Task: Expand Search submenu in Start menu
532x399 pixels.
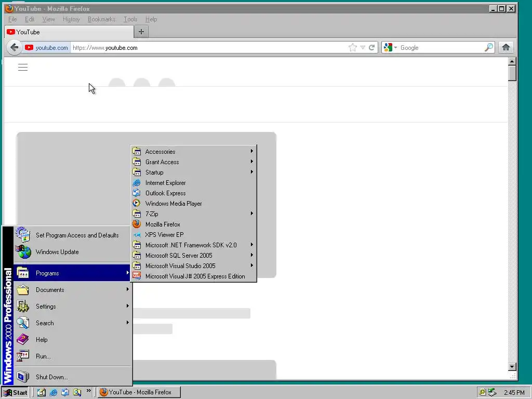Action: [72, 323]
